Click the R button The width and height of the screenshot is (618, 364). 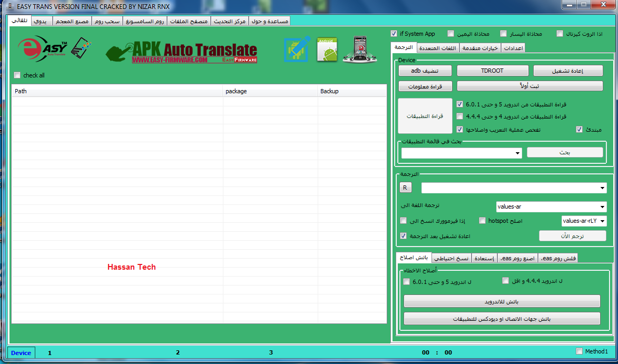[406, 188]
